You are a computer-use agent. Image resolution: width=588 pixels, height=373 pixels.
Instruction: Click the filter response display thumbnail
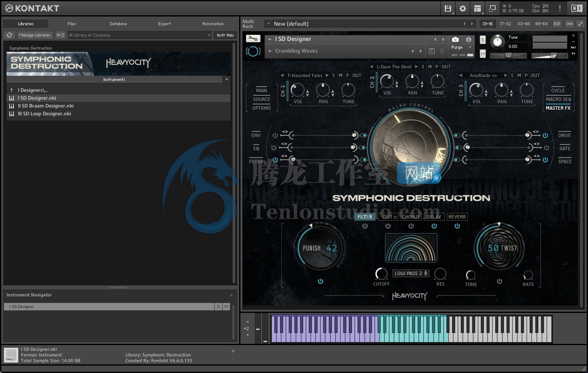(x=411, y=248)
